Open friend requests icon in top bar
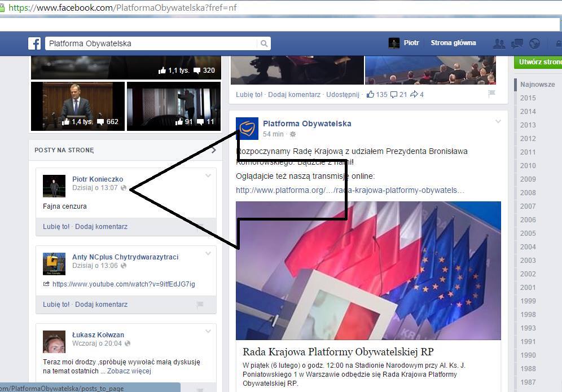Screen dimensions: 562x392 (x=499, y=43)
